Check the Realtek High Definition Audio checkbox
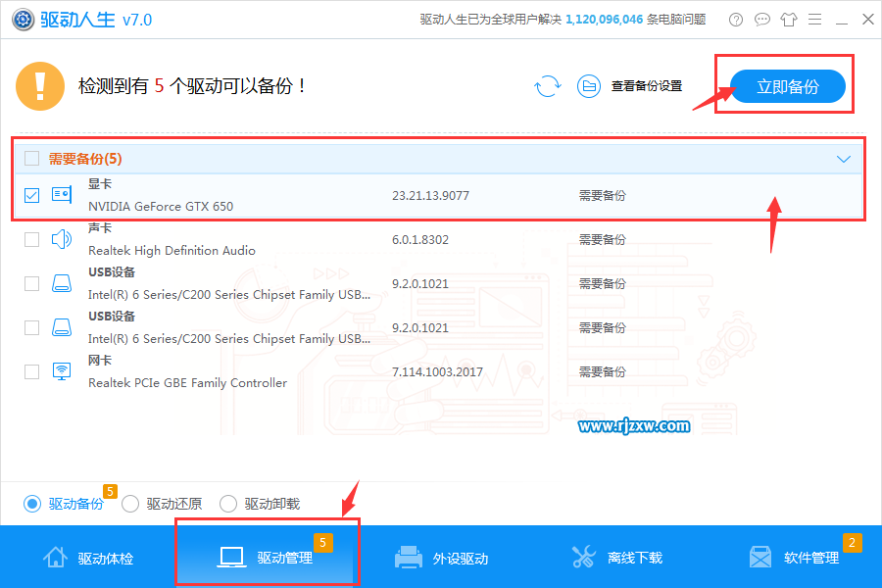The width and height of the screenshot is (882, 588). [32, 239]
